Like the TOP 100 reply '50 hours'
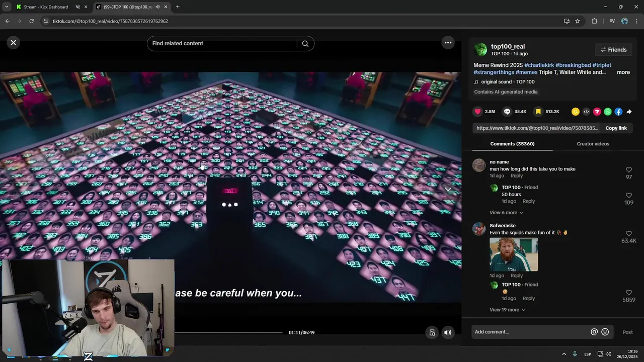 [629, 195]
